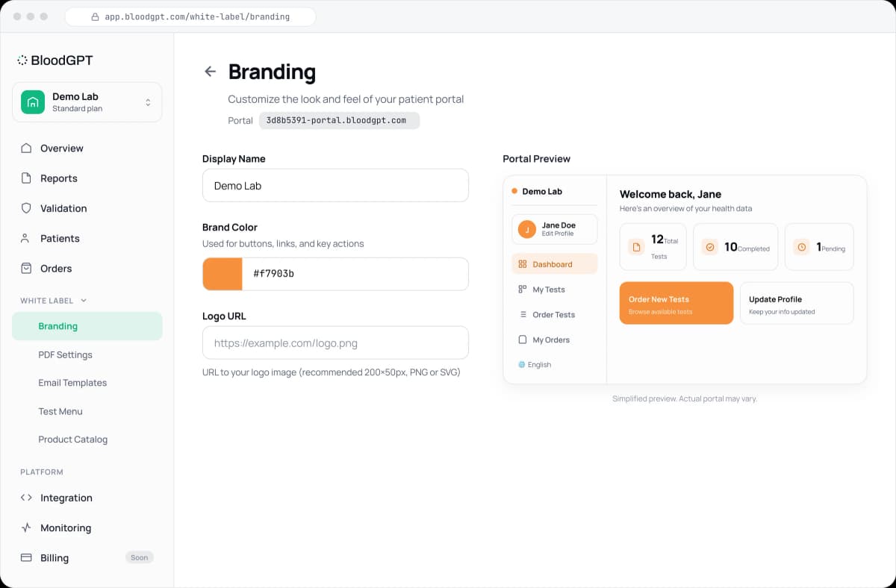Click the Overview home icon

click(x=26, y=148)
